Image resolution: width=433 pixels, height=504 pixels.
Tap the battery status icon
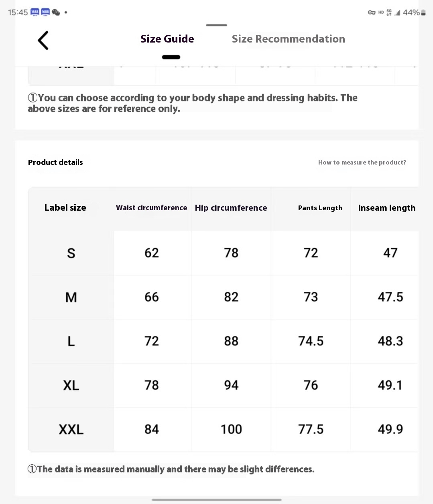[423, 12]
